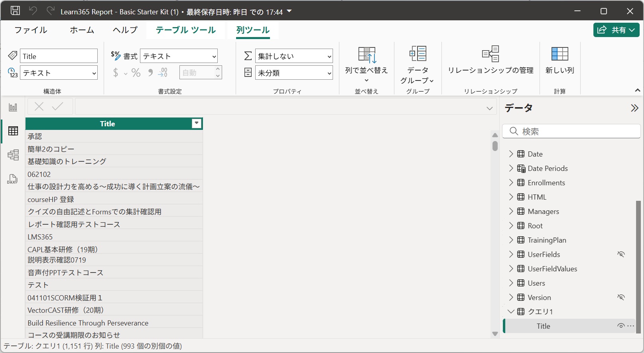This screenshot has height=353, width=644.
Task: Switch to Report view icon in left sidebar
Action: pos(13,107)
